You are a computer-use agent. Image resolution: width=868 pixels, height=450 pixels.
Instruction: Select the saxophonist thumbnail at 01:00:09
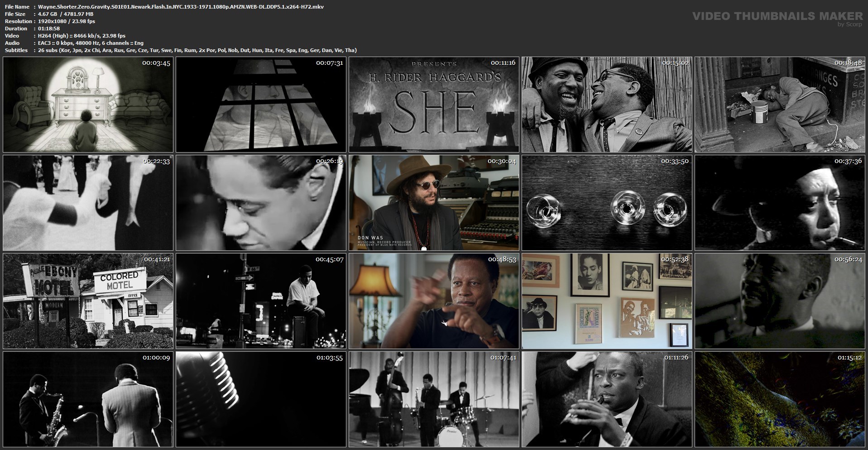[88, 399]
